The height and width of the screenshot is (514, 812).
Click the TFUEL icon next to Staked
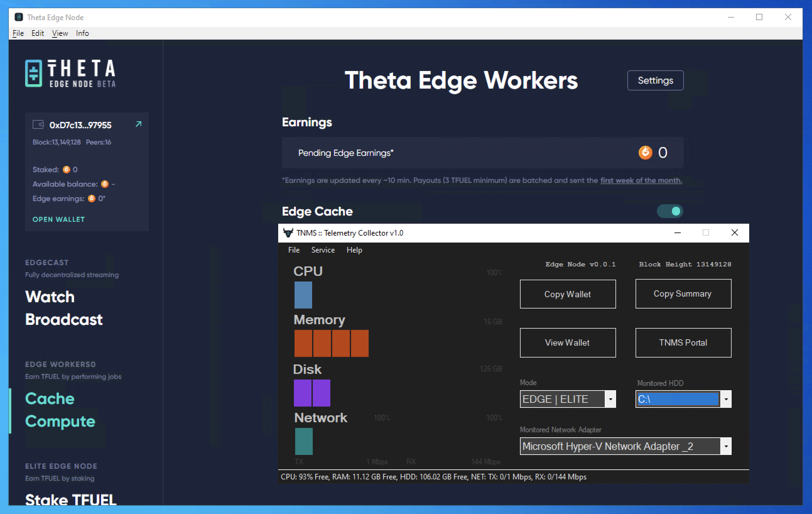pyautogui.click(x=67, y=169)
